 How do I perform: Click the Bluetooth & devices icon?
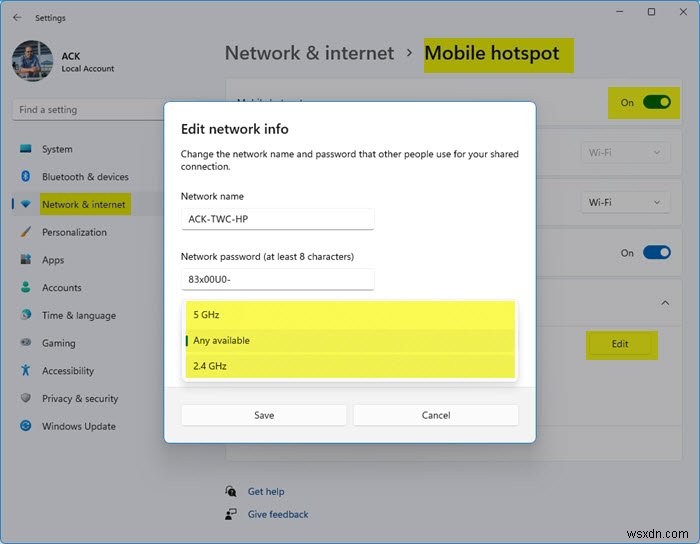(25, 176)
